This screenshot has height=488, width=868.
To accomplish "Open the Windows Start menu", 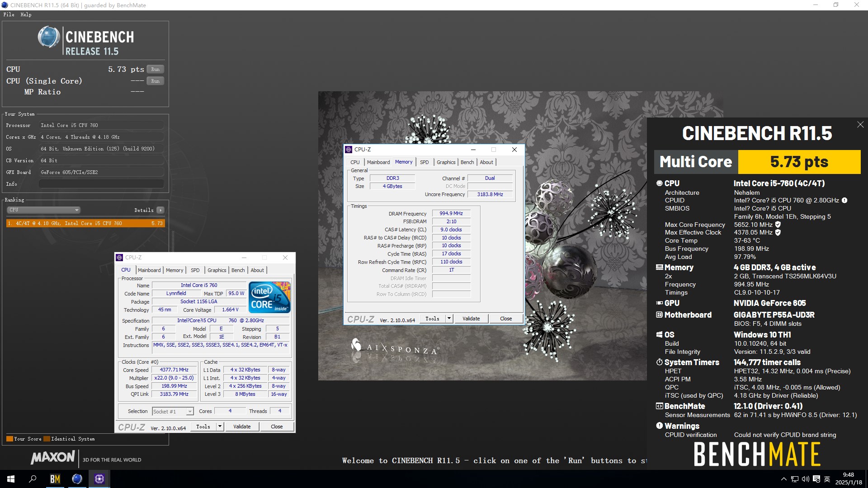I will click(x=11, y=479).
